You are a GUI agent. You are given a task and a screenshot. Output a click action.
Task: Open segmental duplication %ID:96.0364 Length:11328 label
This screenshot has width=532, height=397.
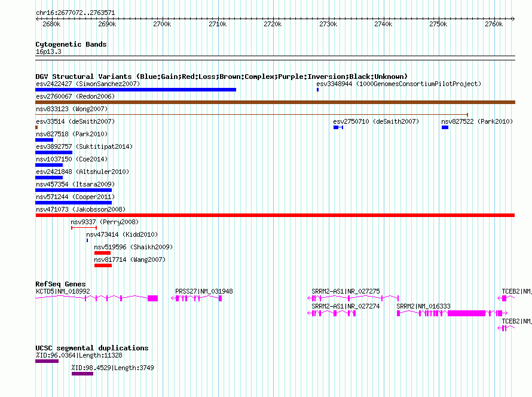pyautogui.click(x=79, y=355)
